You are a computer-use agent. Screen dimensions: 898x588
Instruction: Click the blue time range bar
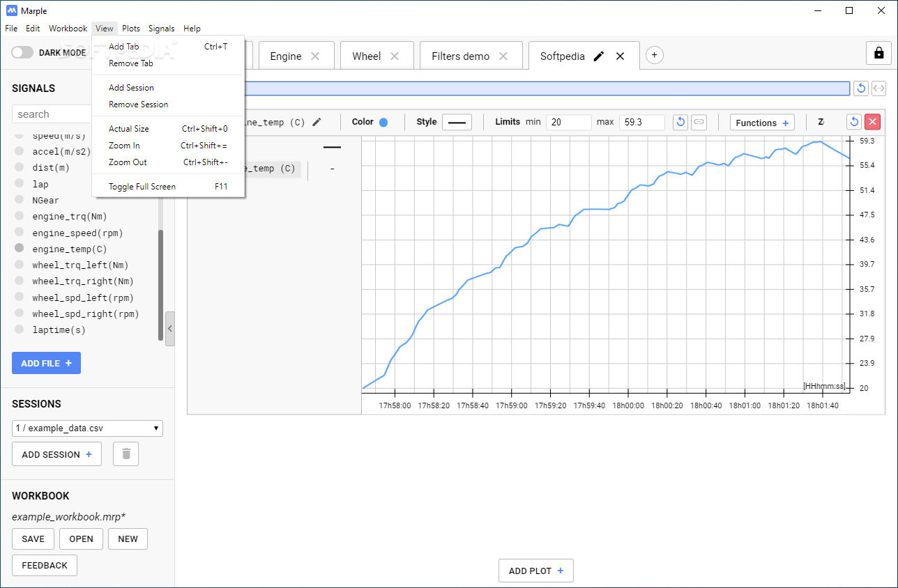(547, 88)
